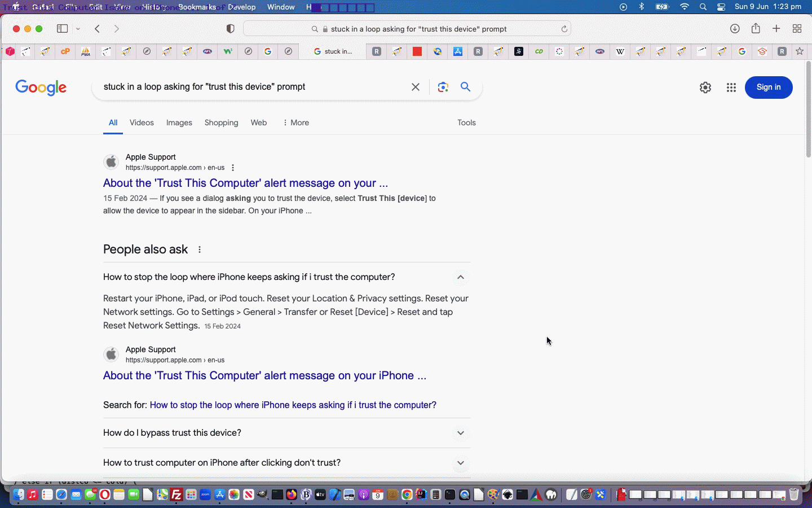Switch to Web results tab
The width and height of the screenshot is (812, 508).
click(x=259, y=122)
